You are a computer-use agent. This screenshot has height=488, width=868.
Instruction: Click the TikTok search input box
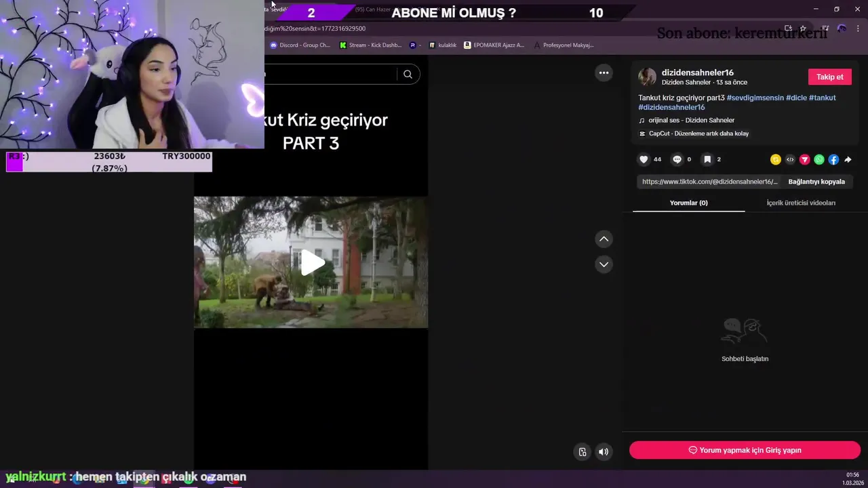(330, 75)
